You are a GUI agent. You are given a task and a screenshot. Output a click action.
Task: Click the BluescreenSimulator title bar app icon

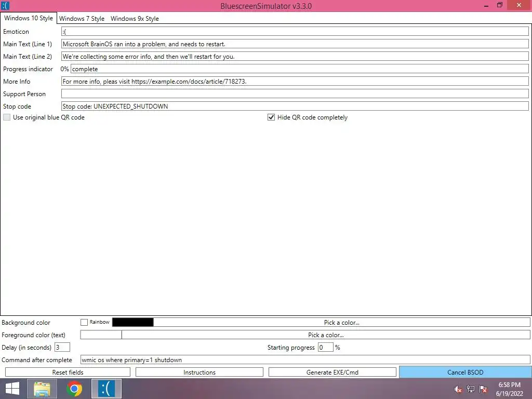pos(5,5)
